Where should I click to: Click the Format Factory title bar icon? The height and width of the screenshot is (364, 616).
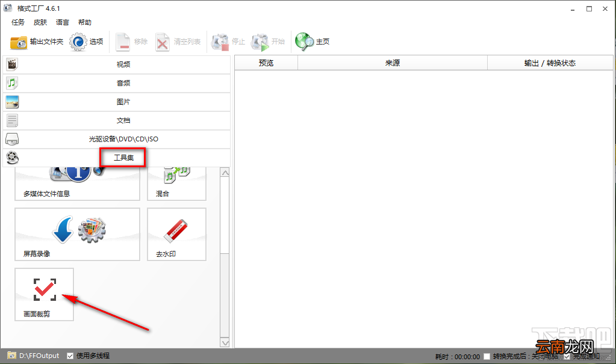click(8, 8)
